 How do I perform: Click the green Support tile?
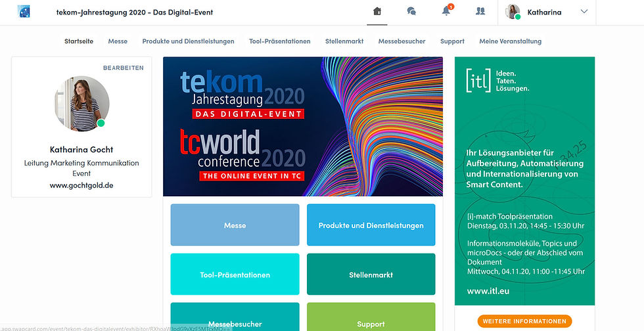pyautogui.click(x=371, y=317)
